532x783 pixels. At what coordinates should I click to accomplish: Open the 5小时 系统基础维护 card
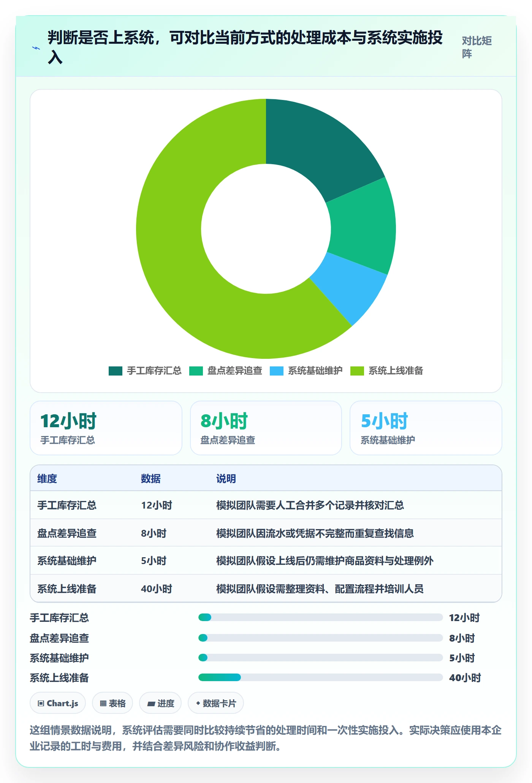click(x=426, y=428)
